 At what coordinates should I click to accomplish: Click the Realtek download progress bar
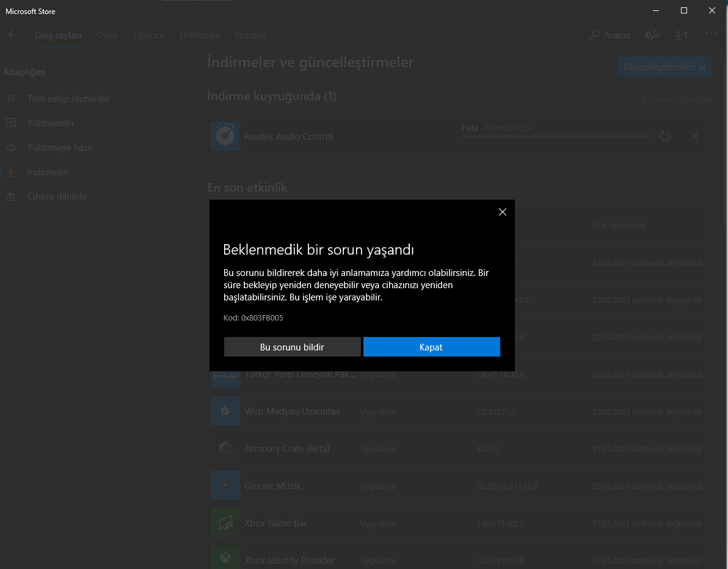pos(556,136)
